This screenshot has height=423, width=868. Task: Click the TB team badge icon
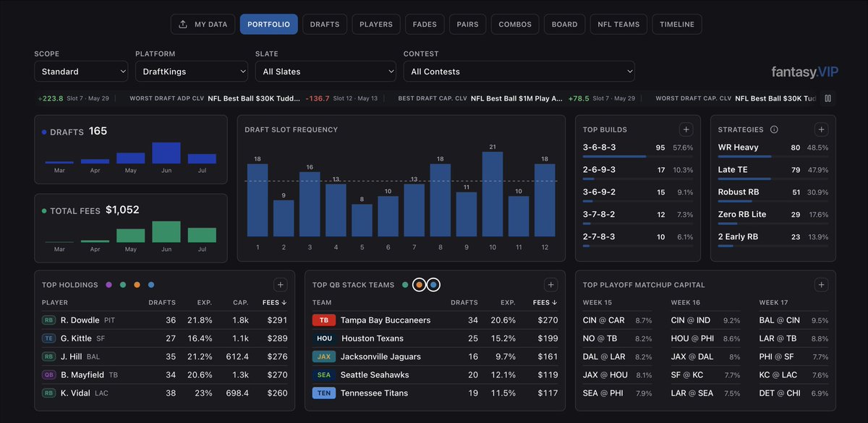(324, 320)
